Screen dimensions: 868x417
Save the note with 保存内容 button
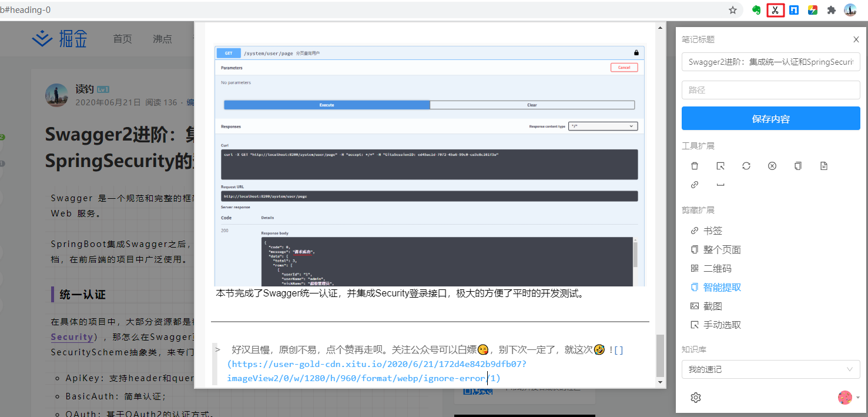click(771, 119)
